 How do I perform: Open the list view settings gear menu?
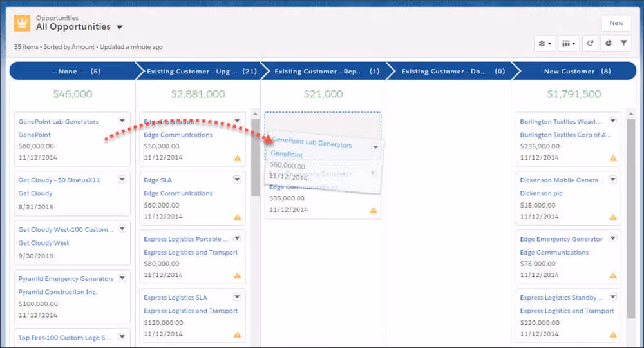545,43
